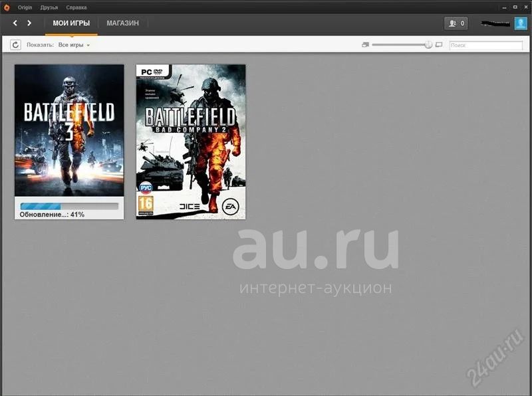Refresh the game library
The image size is (532, 396).
pos(15,45)
